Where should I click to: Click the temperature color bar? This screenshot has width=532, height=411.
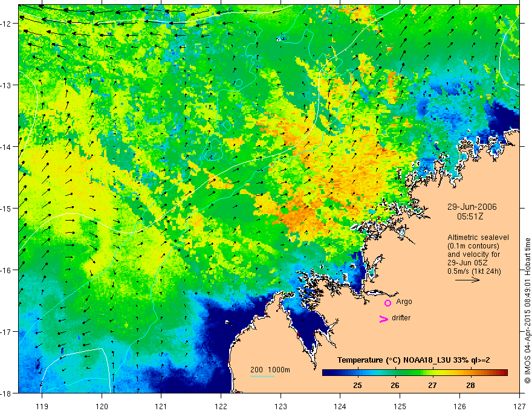click(415, 373)
